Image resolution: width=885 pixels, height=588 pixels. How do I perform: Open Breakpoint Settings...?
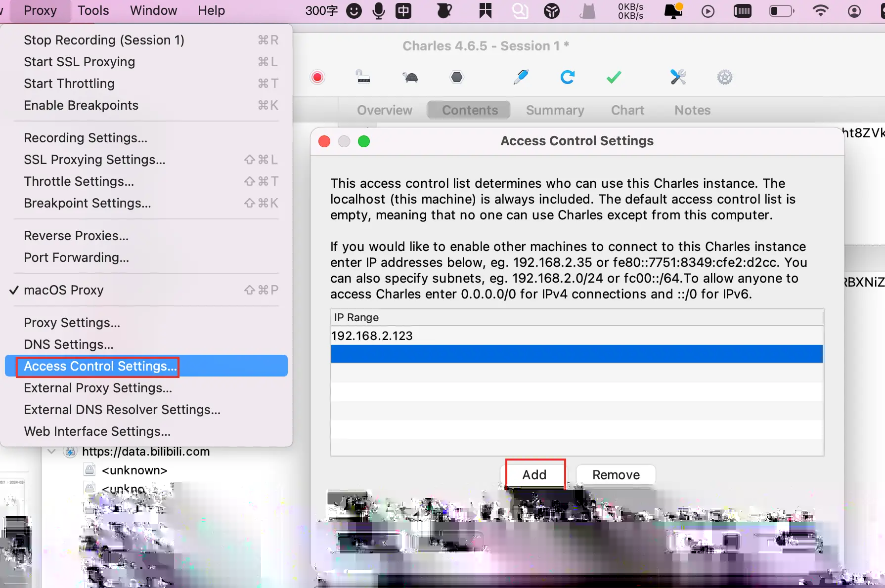146,203
